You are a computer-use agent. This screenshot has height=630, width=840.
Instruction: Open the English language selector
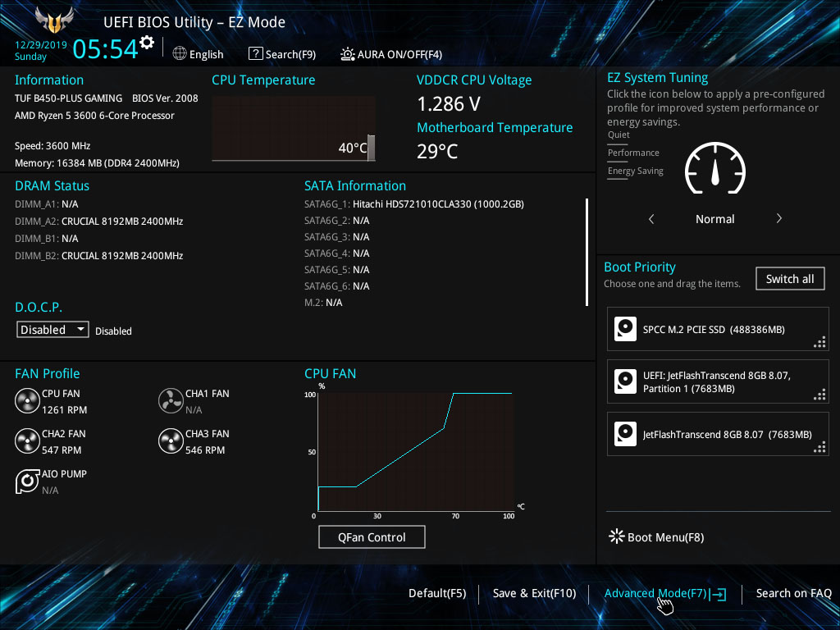pos(199,54)
